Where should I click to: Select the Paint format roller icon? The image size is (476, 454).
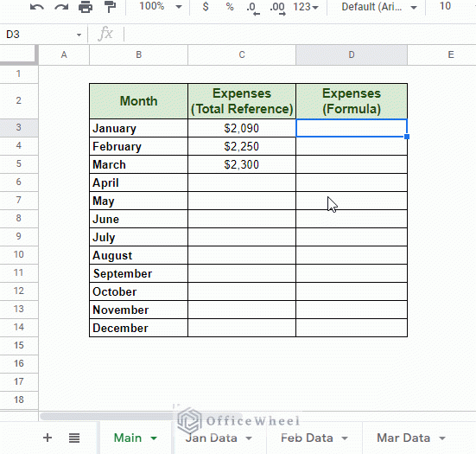[x=110, y=7]
